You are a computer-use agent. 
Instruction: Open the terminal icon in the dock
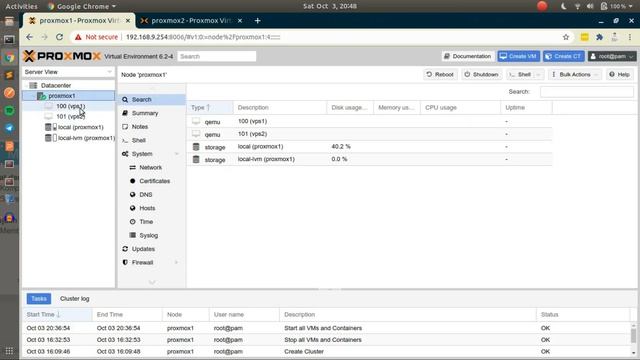coord(9,40)
